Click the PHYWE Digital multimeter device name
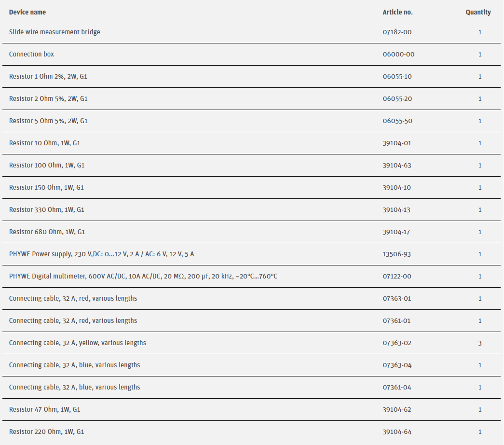This screenshot has height=445, width=504. pos(143,276)
